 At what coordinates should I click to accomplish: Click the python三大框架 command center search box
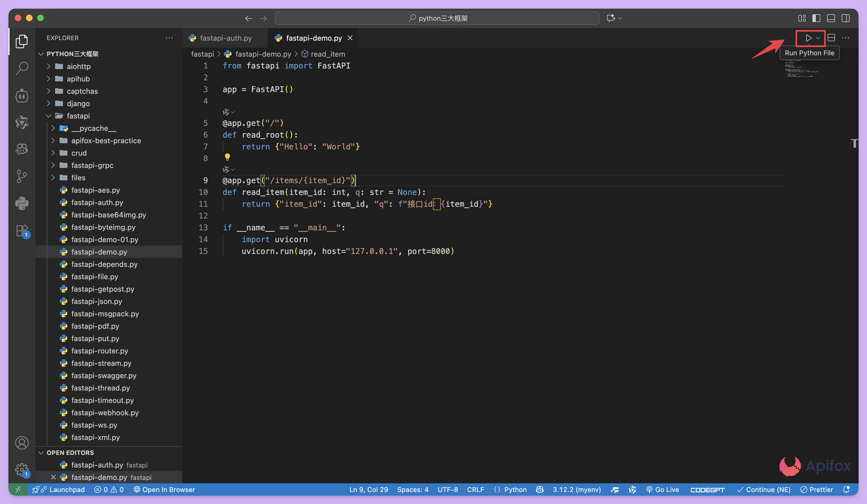coord(437,18)
